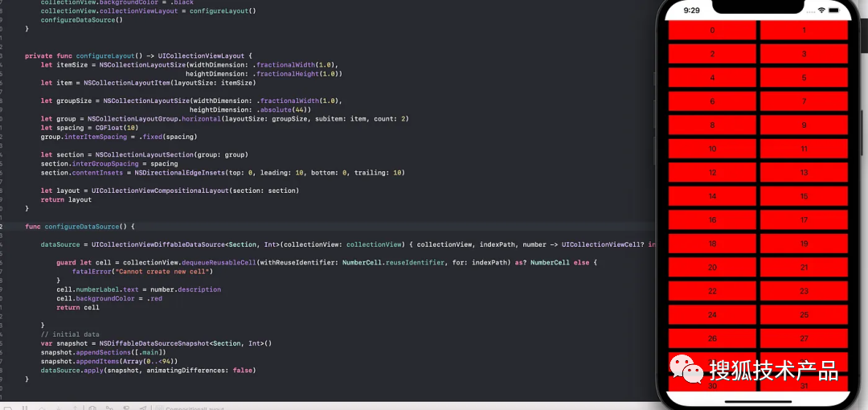Choose red cell number 6
This screenshot has height=410, width=868.
pos(712,101)
